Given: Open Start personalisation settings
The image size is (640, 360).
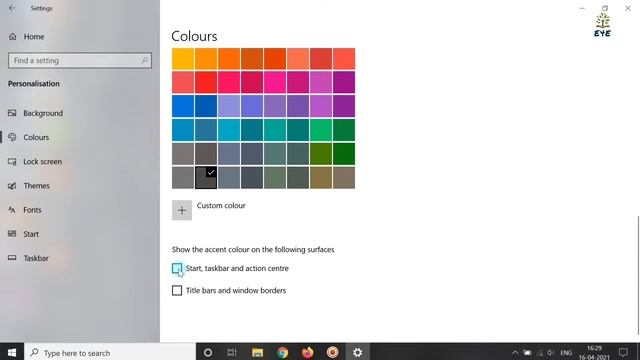Looking at the screenshot, I should click(31, 234).
